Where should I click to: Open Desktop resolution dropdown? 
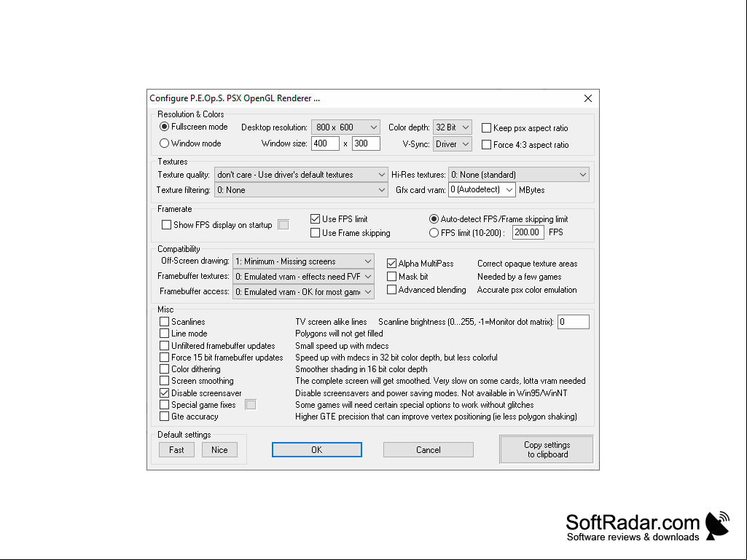(345, 127)
